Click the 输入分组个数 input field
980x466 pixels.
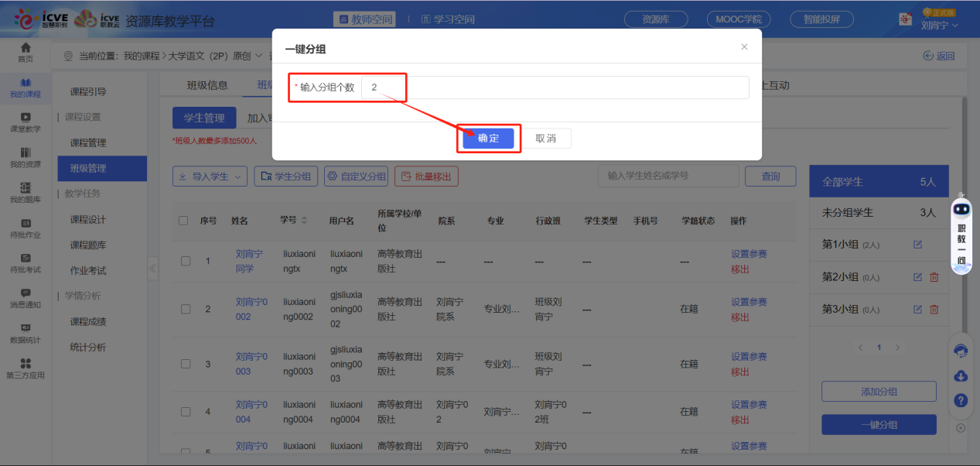click(555, 87)
